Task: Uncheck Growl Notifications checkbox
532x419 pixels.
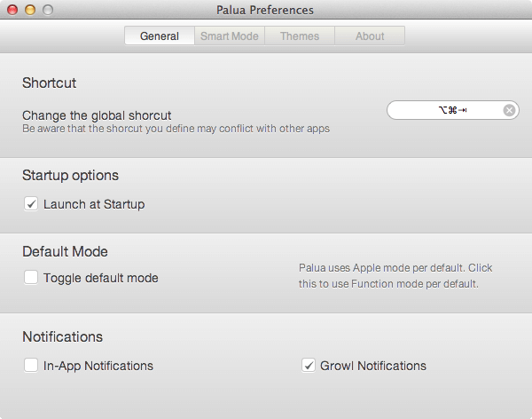Action: click(309, 366)
